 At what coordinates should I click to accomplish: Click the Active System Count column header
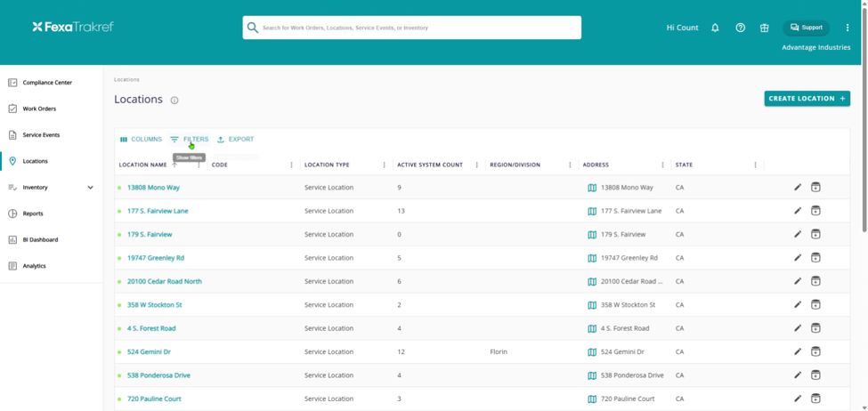coord(430,165)
